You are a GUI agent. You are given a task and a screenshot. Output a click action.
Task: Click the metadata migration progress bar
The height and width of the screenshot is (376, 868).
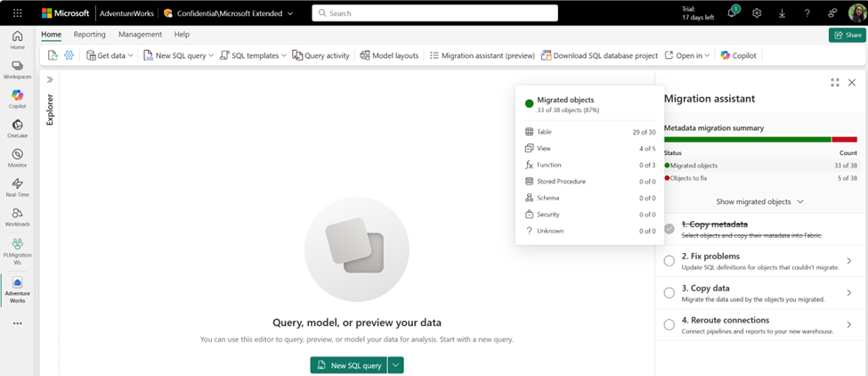tap(759, 139)
